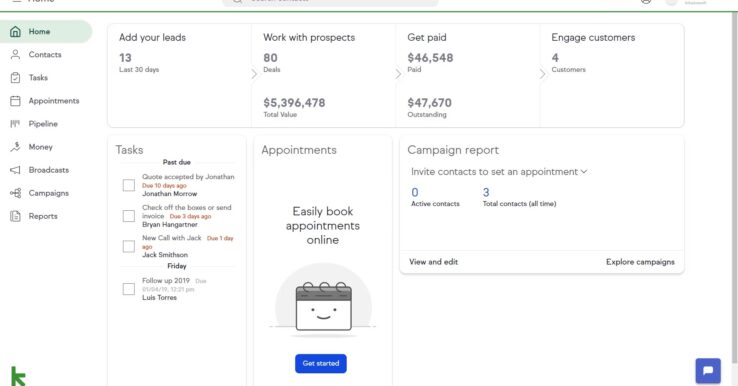
Task: Click the 0 Active contacts count
Action: coord(415,193)
